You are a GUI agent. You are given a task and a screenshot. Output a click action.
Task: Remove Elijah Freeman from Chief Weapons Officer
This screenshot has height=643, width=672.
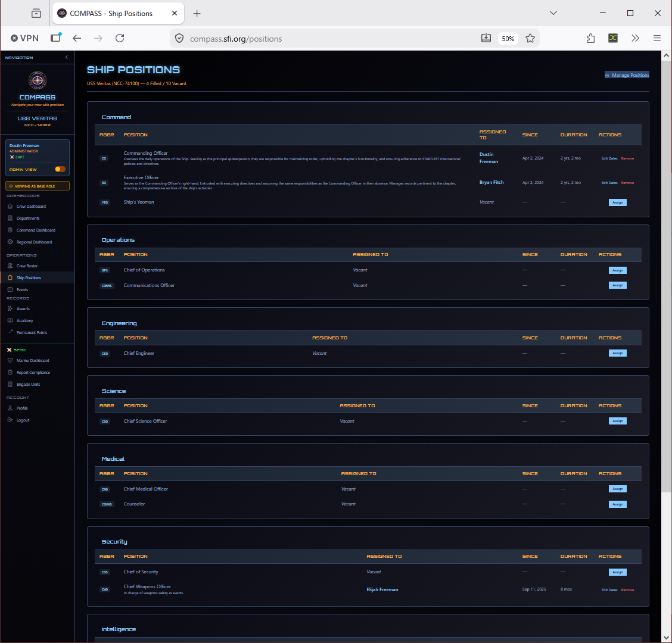point(627,590)
